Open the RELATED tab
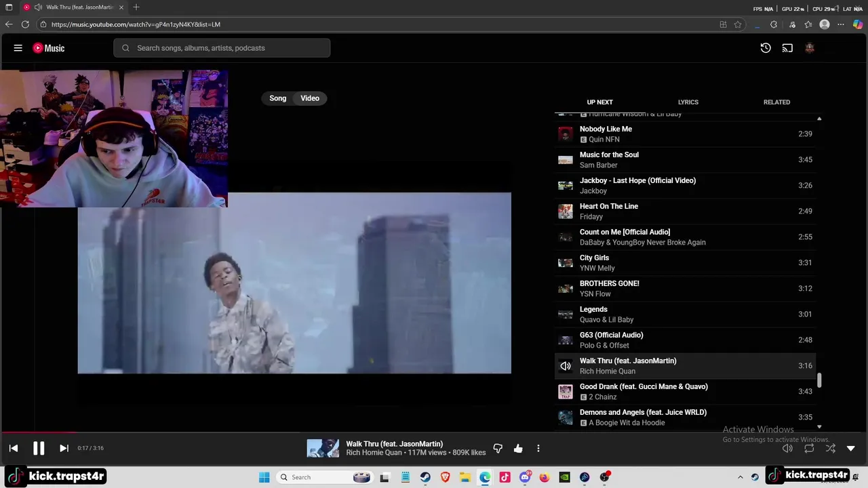Image resolution: width=868 pixels, height=488 pixels. pyautogui.click(x=776, y=102)
